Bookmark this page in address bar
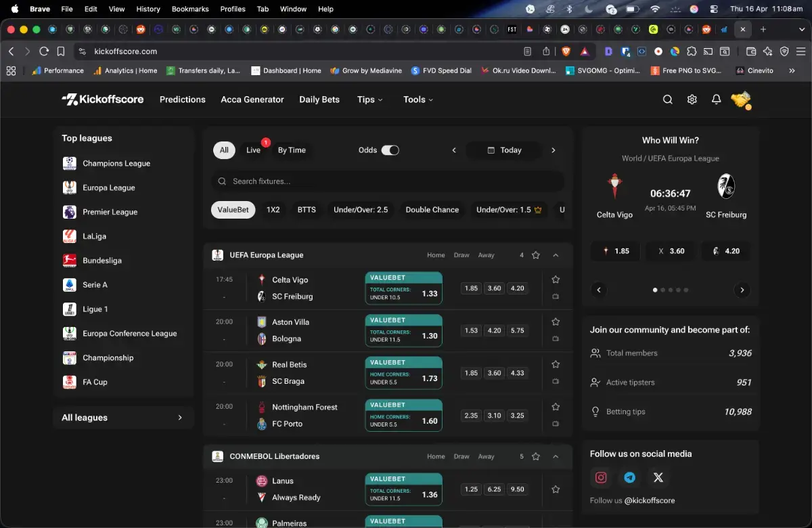The height and width of the screenshot is (528, 812). click(x=61, y=51)
